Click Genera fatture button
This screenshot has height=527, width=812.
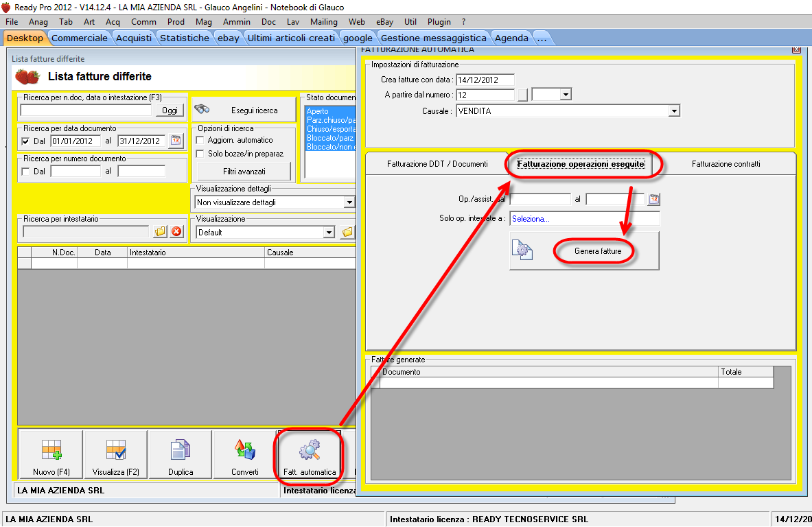(584, 251)
